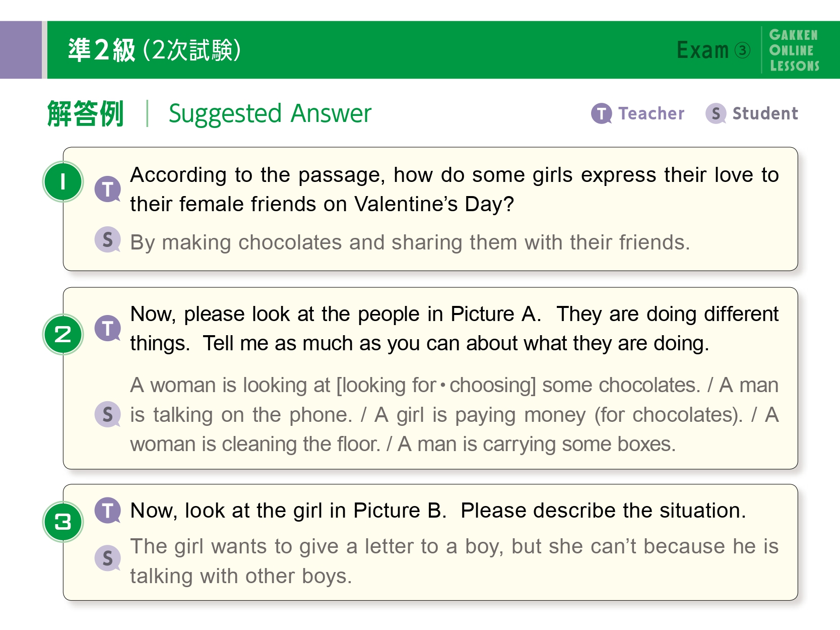This screenshot has width=840, height=630.
Task: Click the T icon beside the Picture B question
Action: (x=108, y=510)
